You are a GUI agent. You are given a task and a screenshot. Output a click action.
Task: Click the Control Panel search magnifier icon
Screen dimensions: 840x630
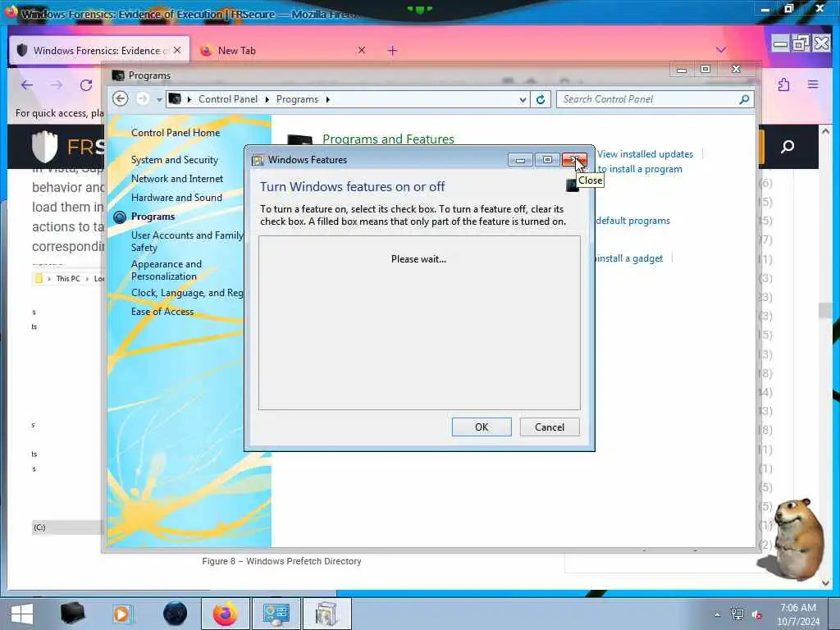tap(744, 99)
